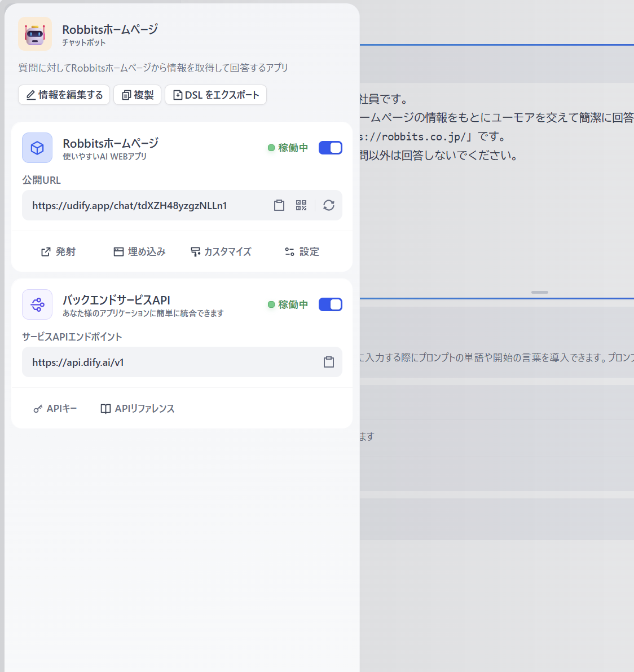Click the チャットボット subtitle text
634x672 pixels.
(x=84, y=42)
